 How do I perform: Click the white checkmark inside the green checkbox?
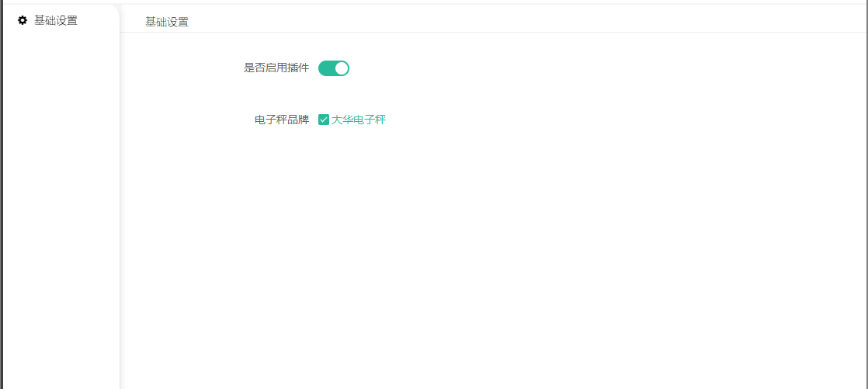coord(324,120)
